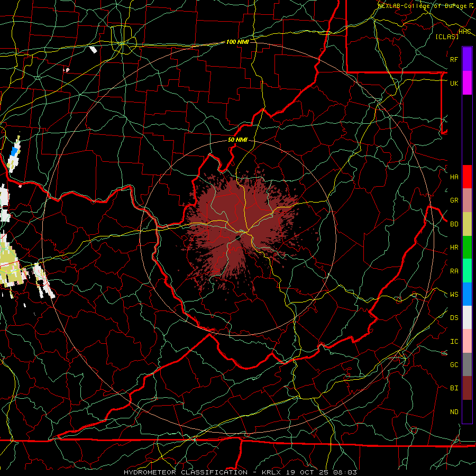
Task: Click the RF purple legend swatch
Action: click(467, 59)
